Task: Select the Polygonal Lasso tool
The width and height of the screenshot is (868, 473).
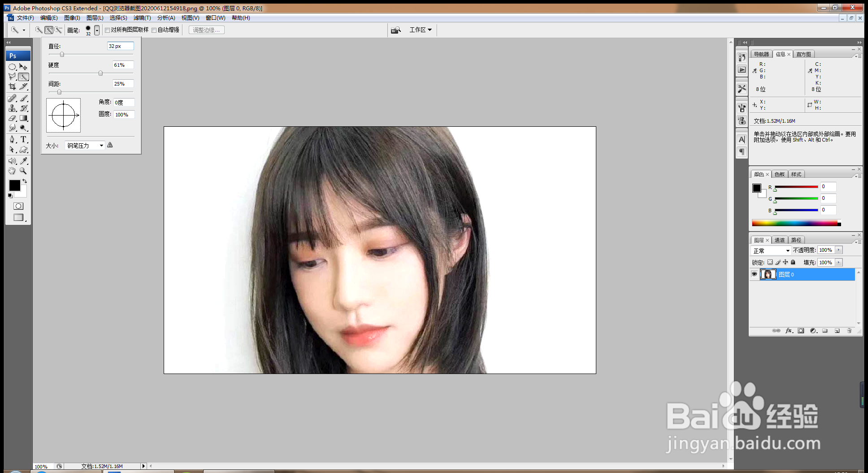Action: [x=13, y=77]
